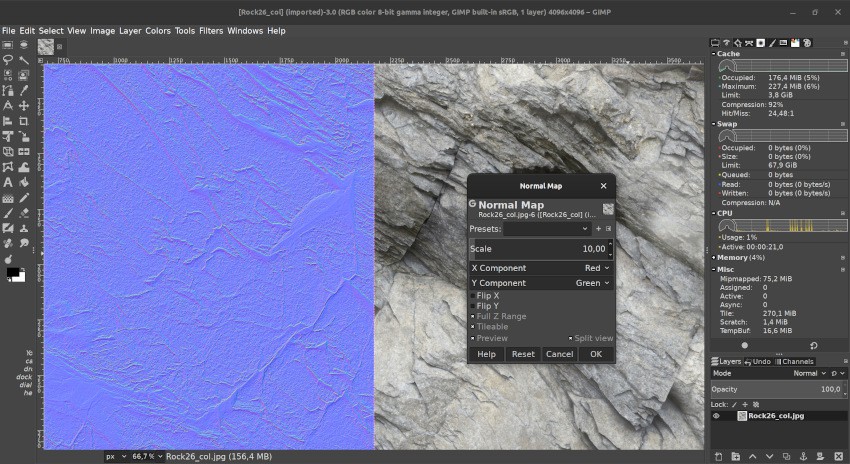Toggle visibility of Rock26_col.jpg layer
This screenshot has width=850, height=464.
[716, 416]
